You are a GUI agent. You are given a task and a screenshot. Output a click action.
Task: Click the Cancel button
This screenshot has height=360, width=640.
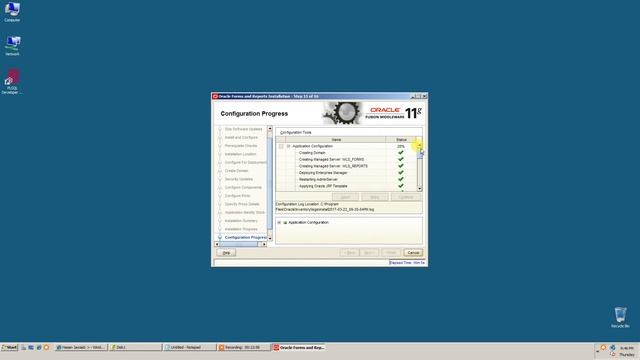(x=413, y=253)
